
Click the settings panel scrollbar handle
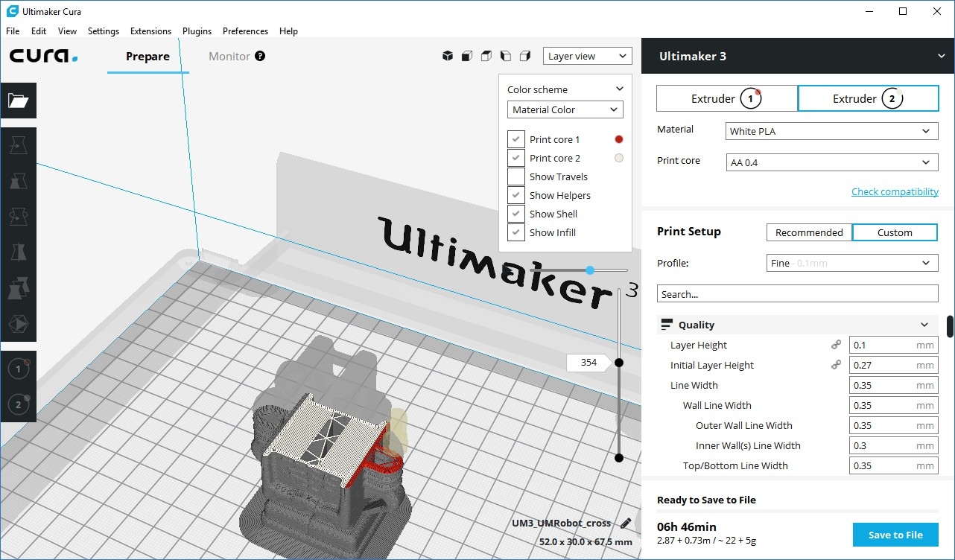pyautogui.click(x=950, y=326)
